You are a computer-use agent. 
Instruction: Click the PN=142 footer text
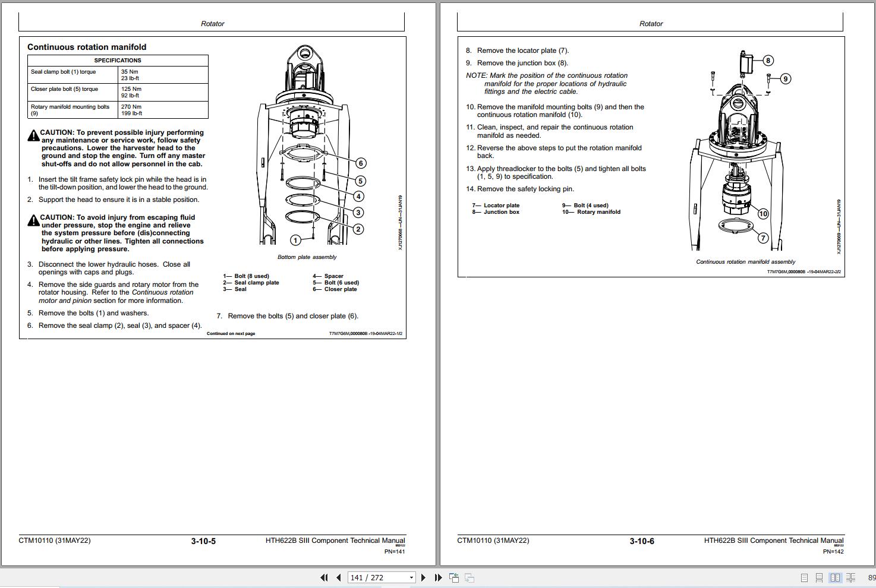point(833,552)
